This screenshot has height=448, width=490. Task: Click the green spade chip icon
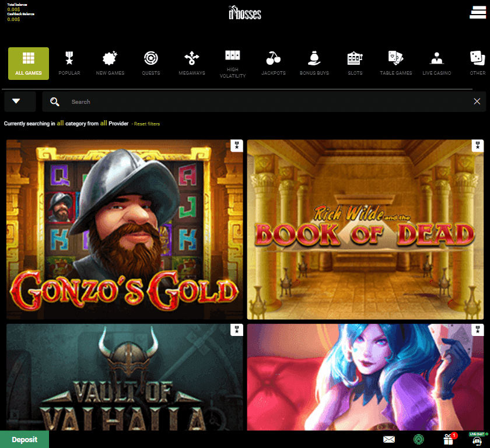[x=418, y=440]
